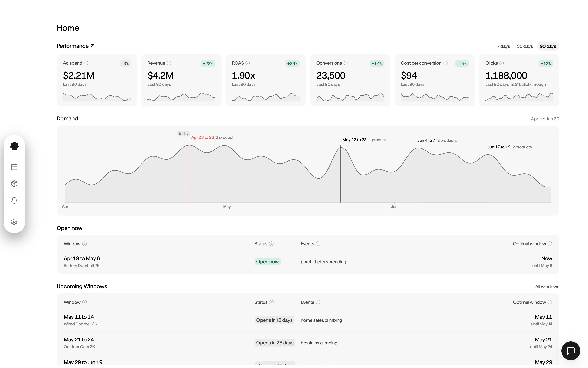
Task: Click Status info icon in Open now table
Action: click(271, 244)
